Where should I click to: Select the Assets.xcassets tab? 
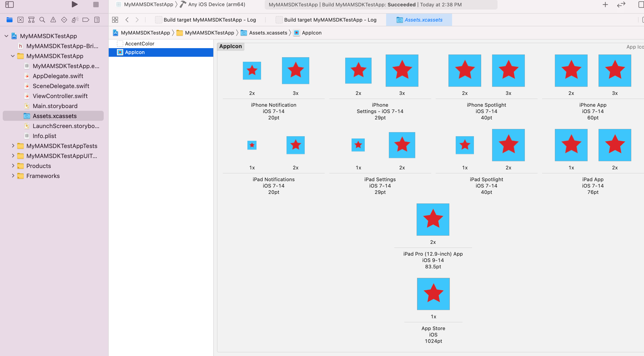click(x=423, y=20)
